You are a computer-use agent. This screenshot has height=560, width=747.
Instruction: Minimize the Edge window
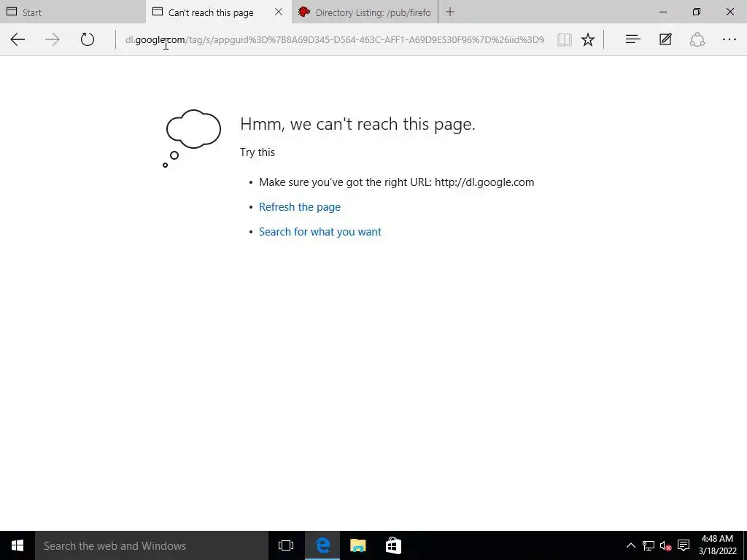(663, 12)
